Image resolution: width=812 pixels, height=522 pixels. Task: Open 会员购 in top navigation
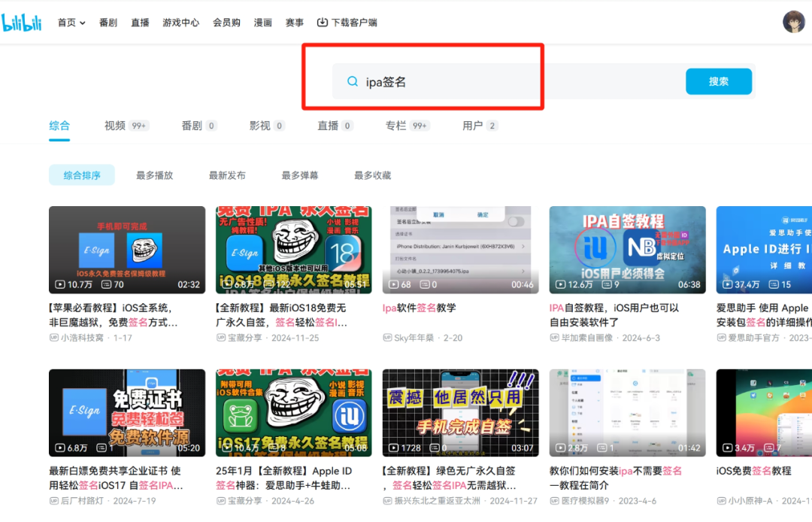tap(226, 23)
